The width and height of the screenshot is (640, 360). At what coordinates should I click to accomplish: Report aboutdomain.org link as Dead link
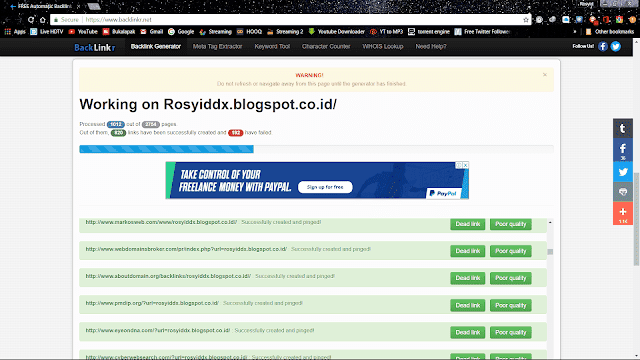[467, 278]
